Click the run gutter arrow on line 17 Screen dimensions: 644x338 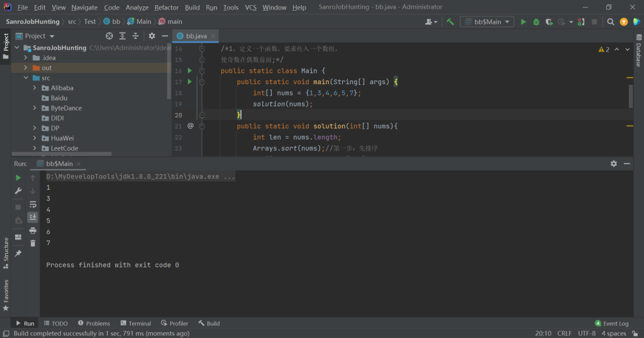click(x=190, y=82)
